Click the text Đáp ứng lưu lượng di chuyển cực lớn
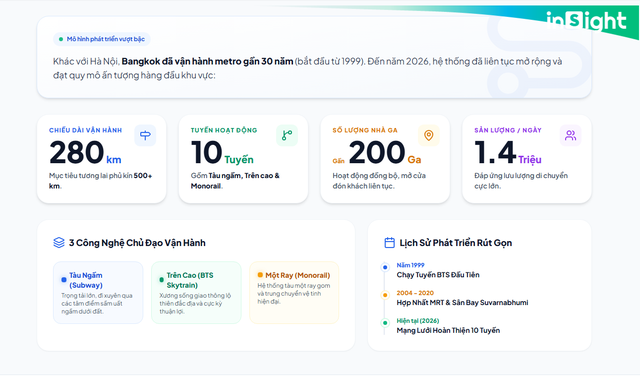This screenshot has width=640, height=376. click(521, 181)
